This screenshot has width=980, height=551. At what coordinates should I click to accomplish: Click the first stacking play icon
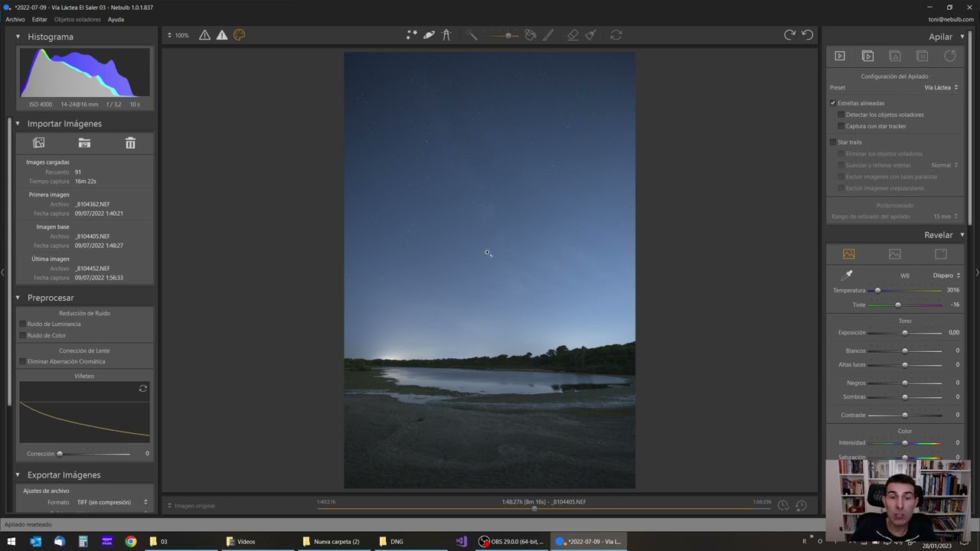pyautogui.click(x=840, y=56)
